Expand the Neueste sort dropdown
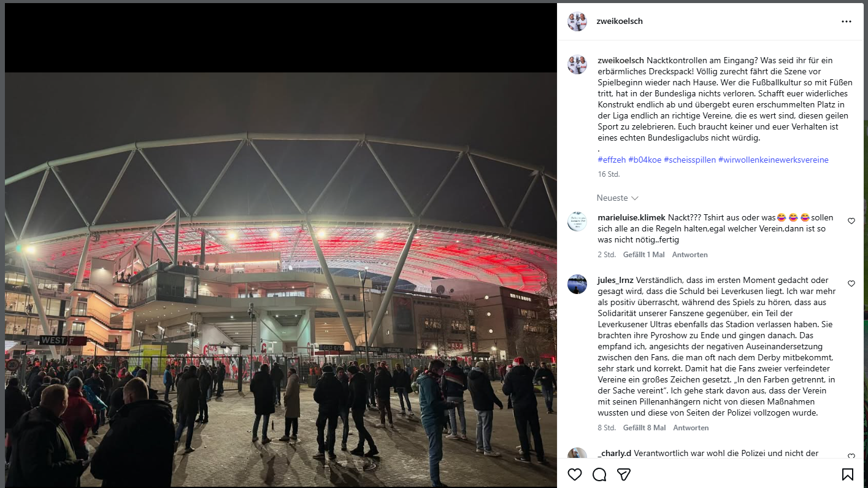The height and width of the screenshot is (488, 868). pyautogui.click(x=618, y=198)
